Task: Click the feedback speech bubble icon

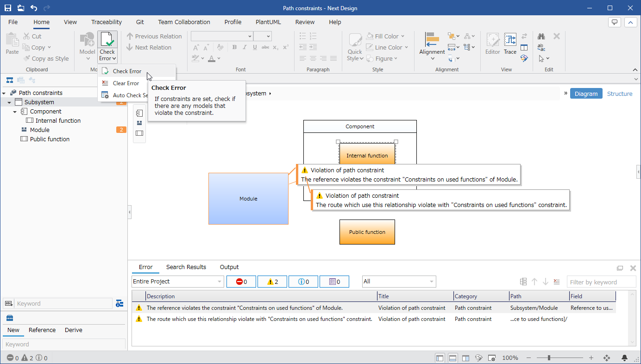Action: coord(615,22)
